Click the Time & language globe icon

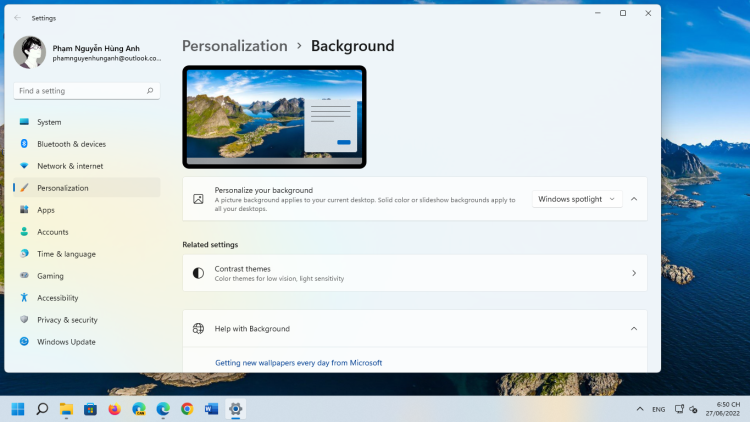click(24, 254)
